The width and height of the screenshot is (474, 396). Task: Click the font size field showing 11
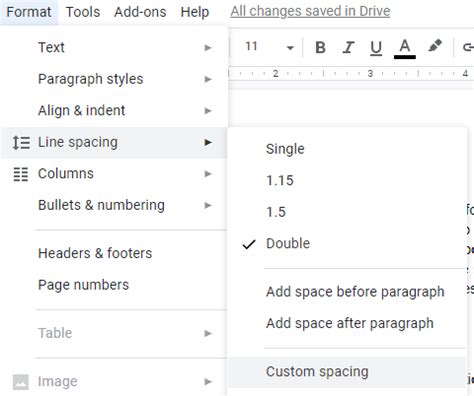click(252, 46)
